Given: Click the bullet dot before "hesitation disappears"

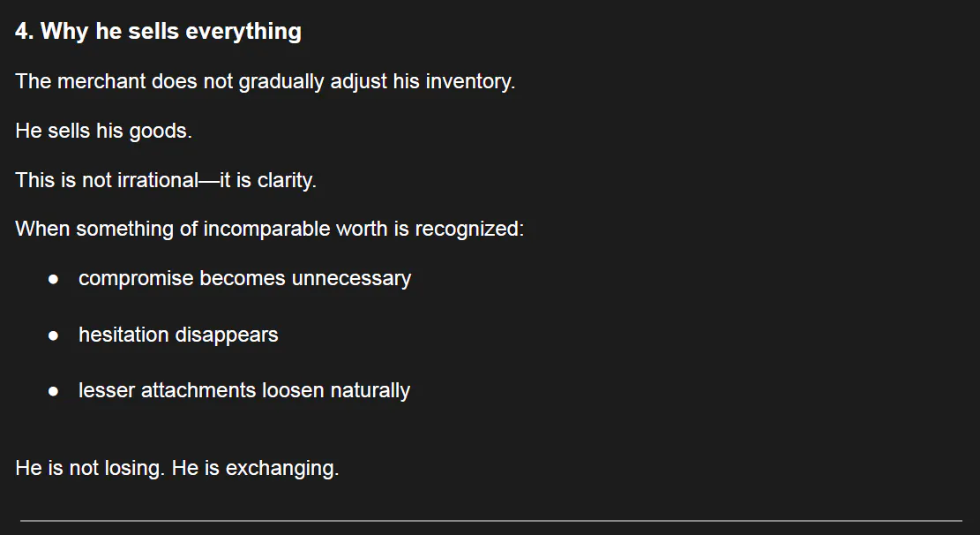Looking at the screenshot, I should coord(54,335).
